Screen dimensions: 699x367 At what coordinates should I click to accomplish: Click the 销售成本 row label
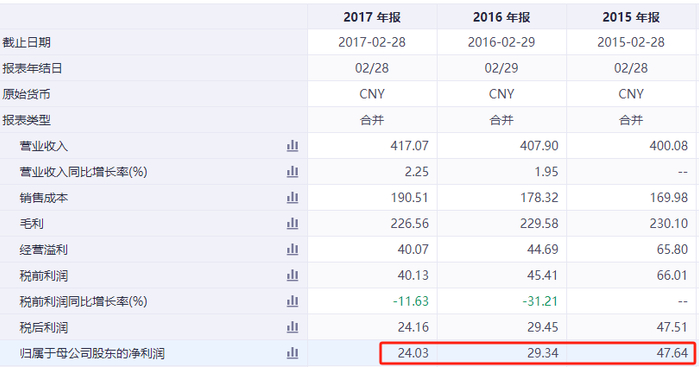(x=44, y=198)
